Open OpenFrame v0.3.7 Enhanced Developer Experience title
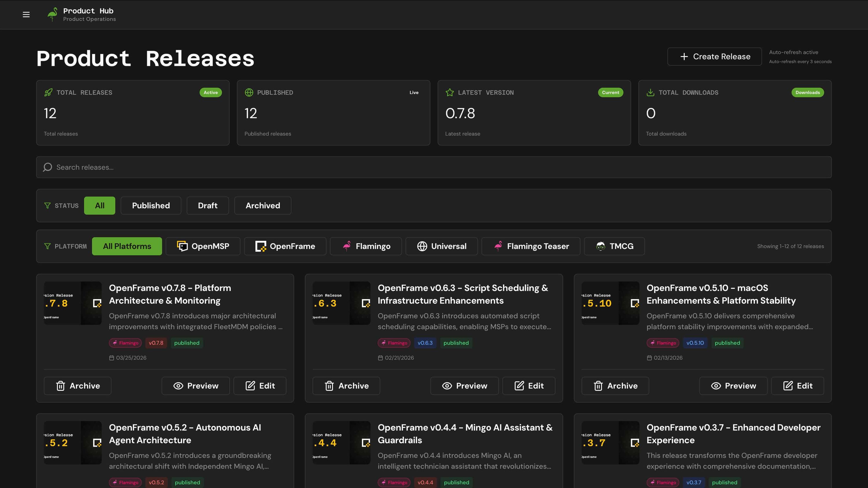The width and height of the screenshot is (868, 488). pyautogui.click(x=733, y=434)
